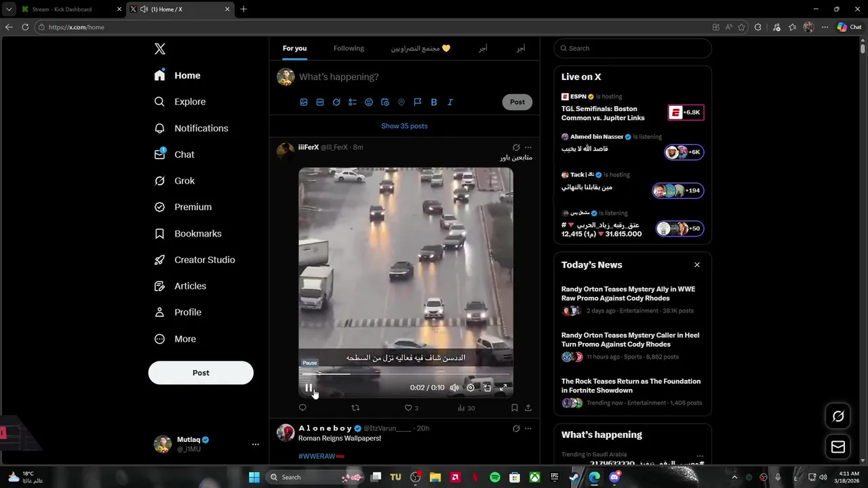Apply bold formatting in composer
Image resolution: width=868 pixels, height=488 pixels.
tap(434, 102)
